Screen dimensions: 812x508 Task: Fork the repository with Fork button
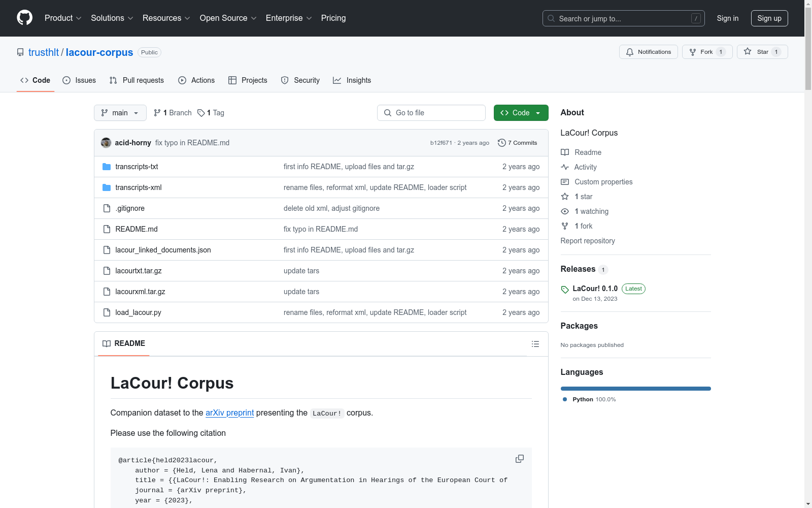coord(707,52)
